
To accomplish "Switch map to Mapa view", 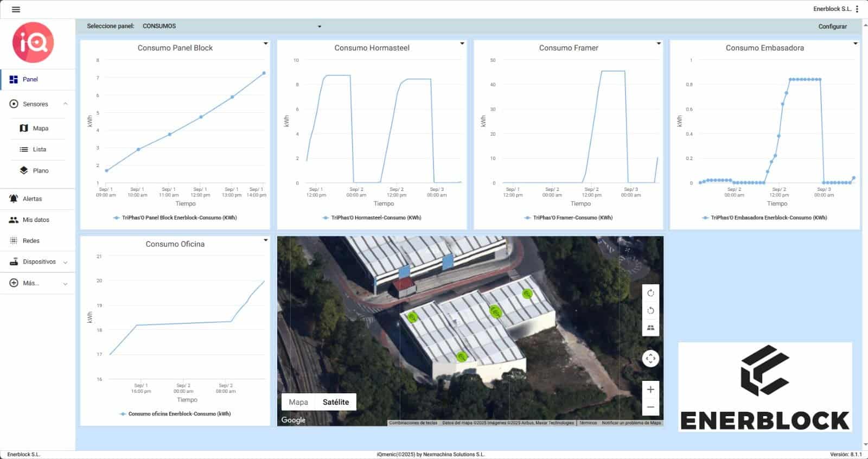I will (x=298, y=402).
